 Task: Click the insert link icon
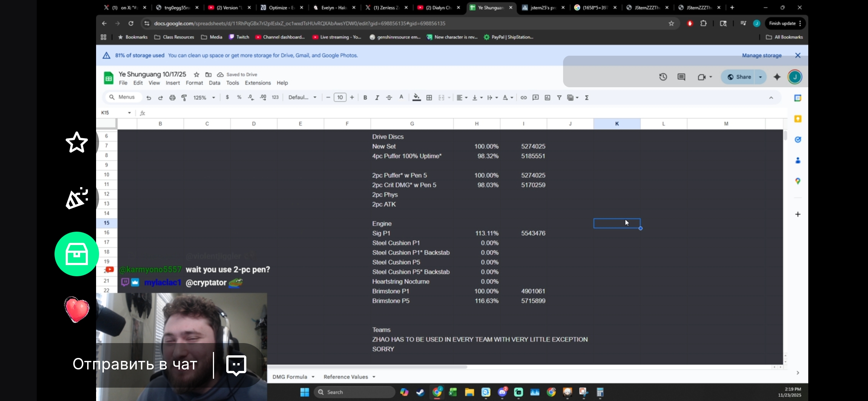[x=523, y=98]
